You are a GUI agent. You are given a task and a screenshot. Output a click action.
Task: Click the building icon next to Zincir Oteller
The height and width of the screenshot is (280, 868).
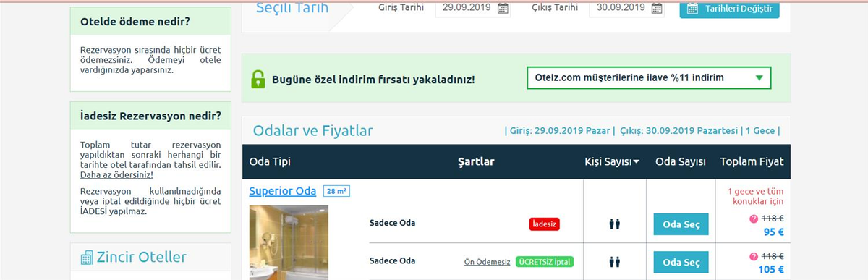click(x=87, y=257)
